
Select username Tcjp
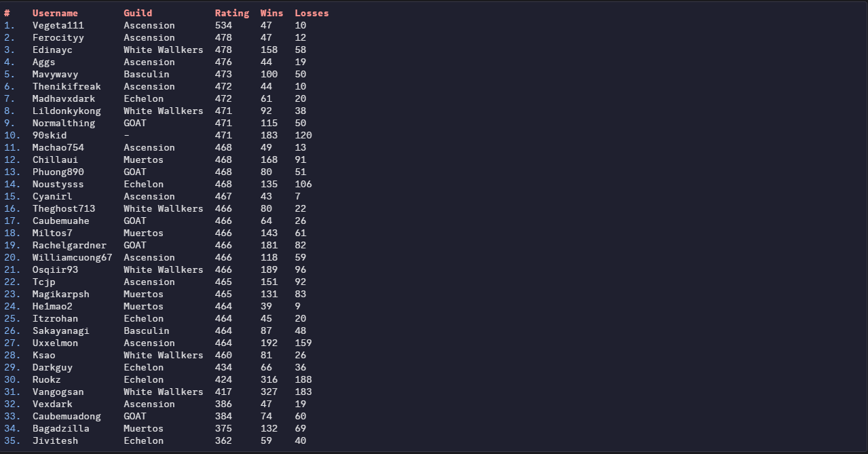(44, 282)
